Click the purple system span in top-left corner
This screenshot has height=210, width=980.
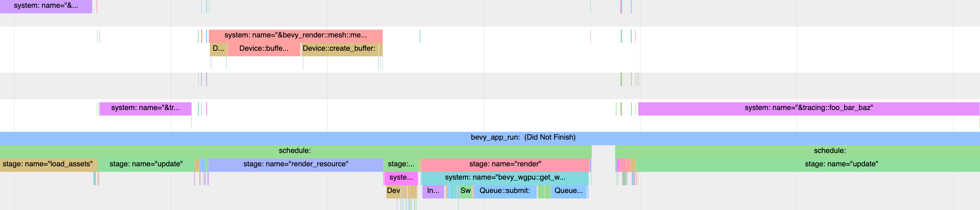point(46,6)
